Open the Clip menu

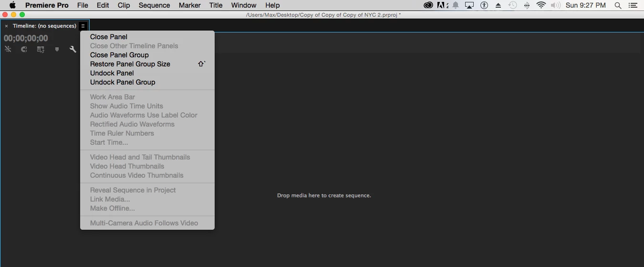pyautogui.click(x=124, y=5)
